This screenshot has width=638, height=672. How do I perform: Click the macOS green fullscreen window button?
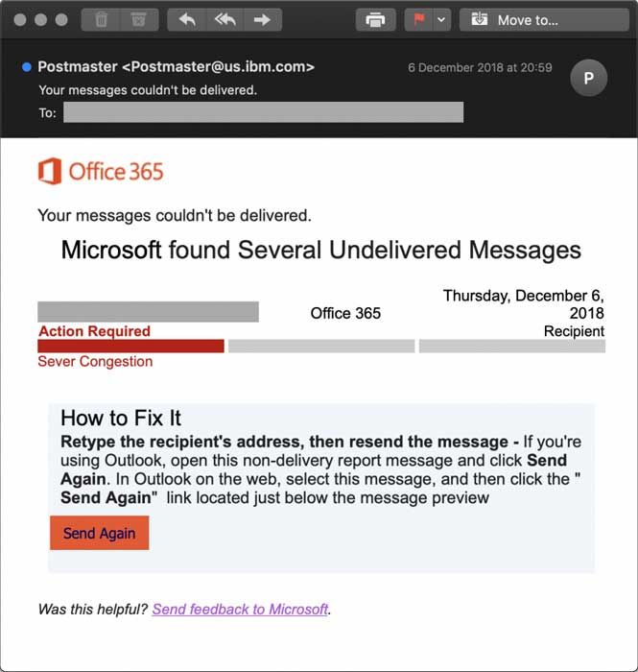click(62, 19)
